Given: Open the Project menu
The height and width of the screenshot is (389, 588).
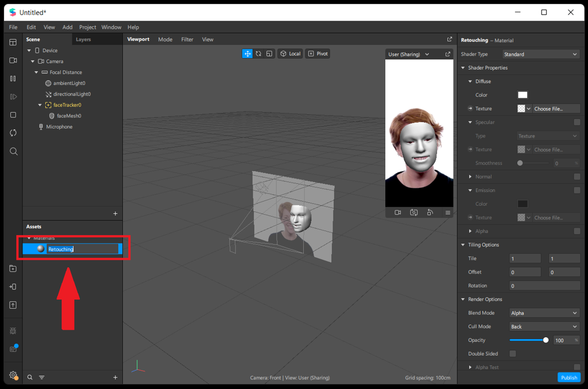Looking at the screenshot, I should [87, 27].
